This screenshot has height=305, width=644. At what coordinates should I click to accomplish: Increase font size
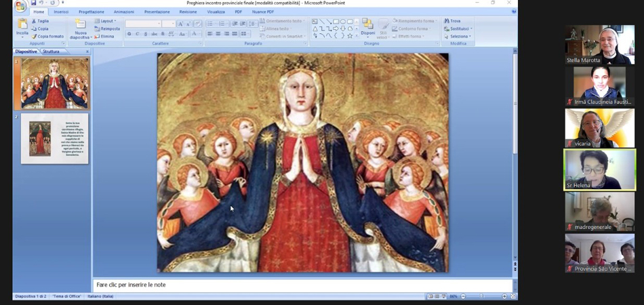point(180,24)
